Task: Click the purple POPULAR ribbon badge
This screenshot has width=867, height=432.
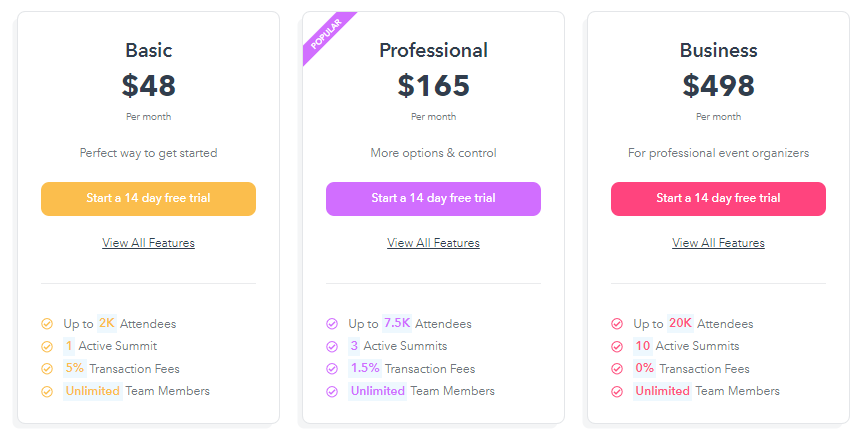Action: (x=326, y=34)
